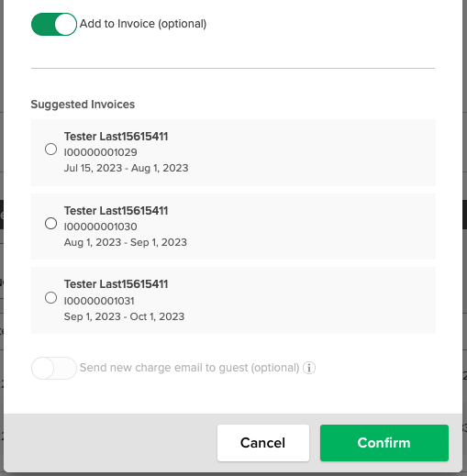Click invoice number I00000001031 text
Viewport: 467px width, 476px height.
point(99,301)
